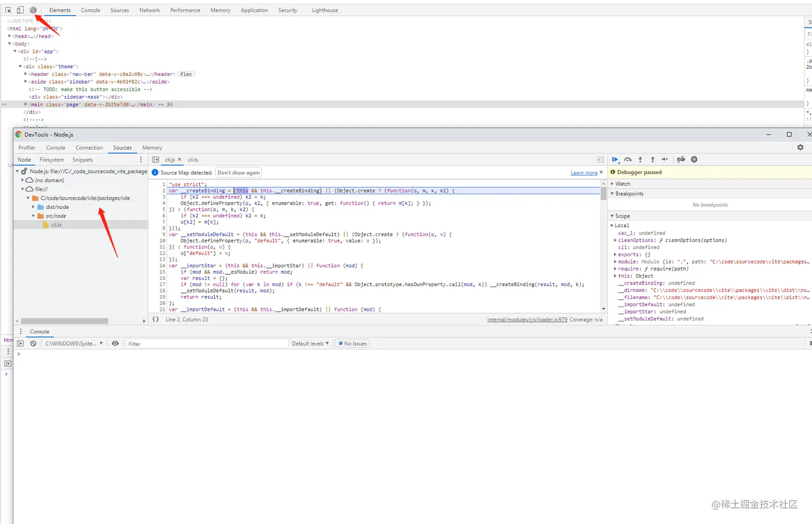812x524 pixels.
Task: Click the Line 2, Column 23 status text
Action: [186, 319]
